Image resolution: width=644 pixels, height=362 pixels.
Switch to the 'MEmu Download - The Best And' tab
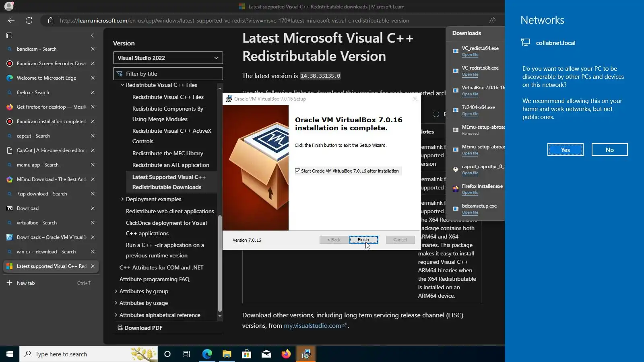point(51,179)
